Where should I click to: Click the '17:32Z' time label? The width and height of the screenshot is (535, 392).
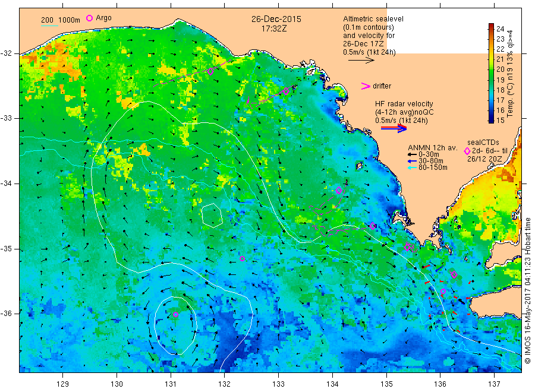tap(274, 29)
